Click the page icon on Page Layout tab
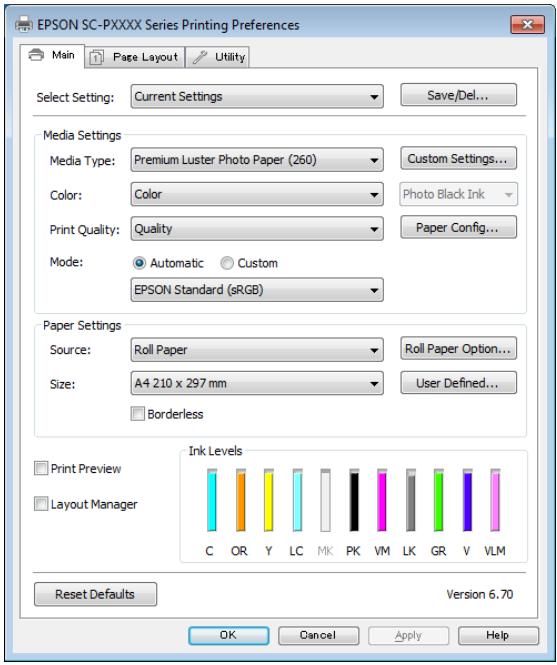This screenshot has width=557, height=665. pyautogui.click(x=96, y=57)
